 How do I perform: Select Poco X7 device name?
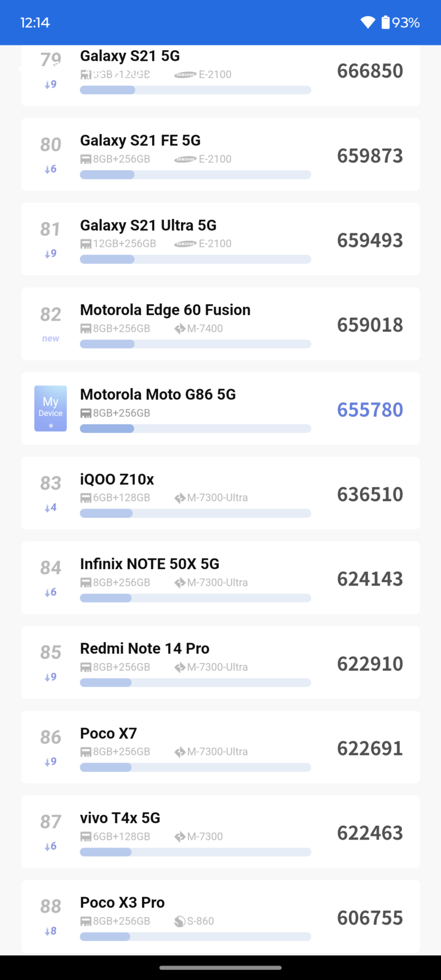108,733
